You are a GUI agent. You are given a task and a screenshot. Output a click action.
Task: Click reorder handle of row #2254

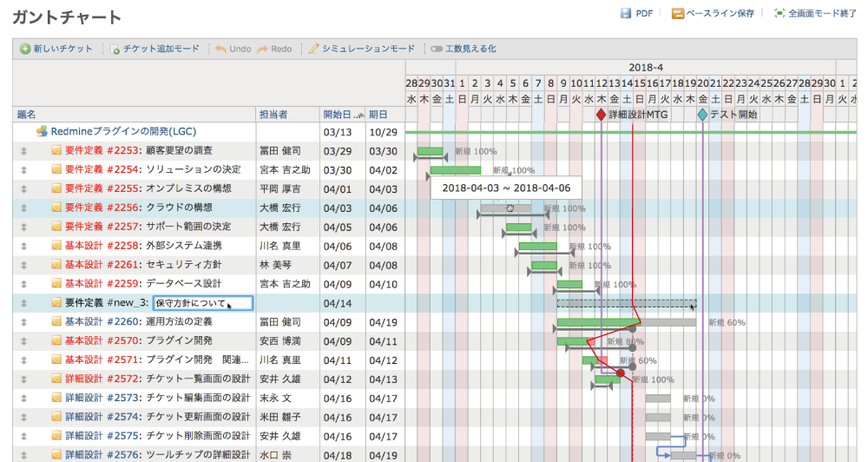[23, 170]
